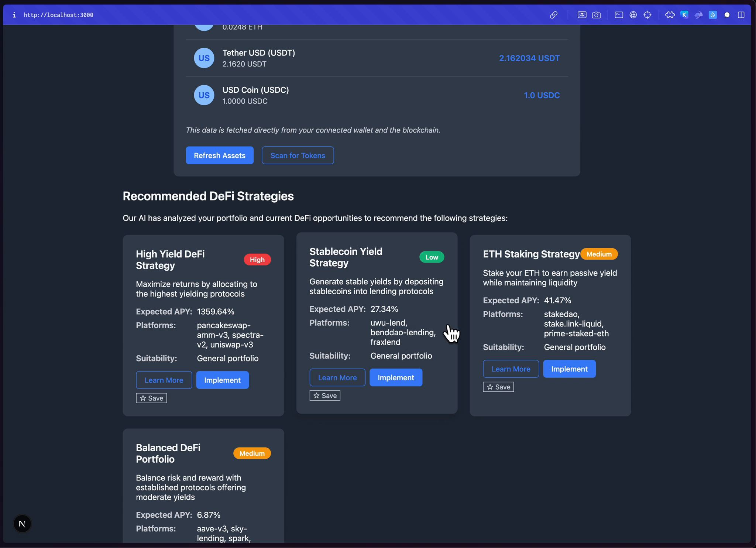Click the chat bubble extension icon
The image size is (756, 548).
727,15
